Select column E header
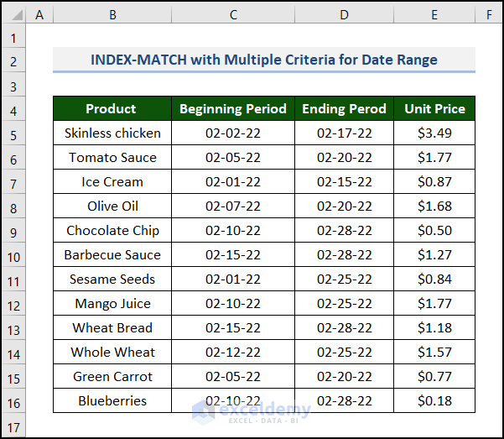Image resolution: width=504 pixels, height=439 pixels. pyautogui.click(x=434, y=15)
